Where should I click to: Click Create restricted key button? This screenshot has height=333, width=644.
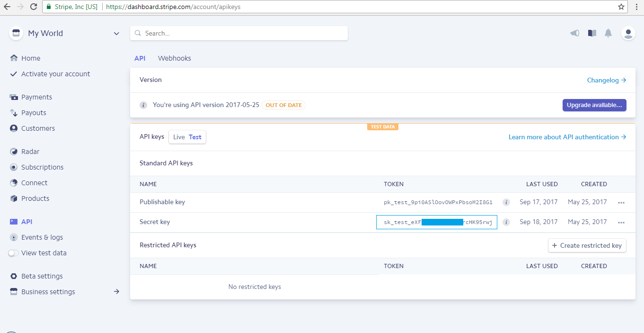tap(587, 245)
